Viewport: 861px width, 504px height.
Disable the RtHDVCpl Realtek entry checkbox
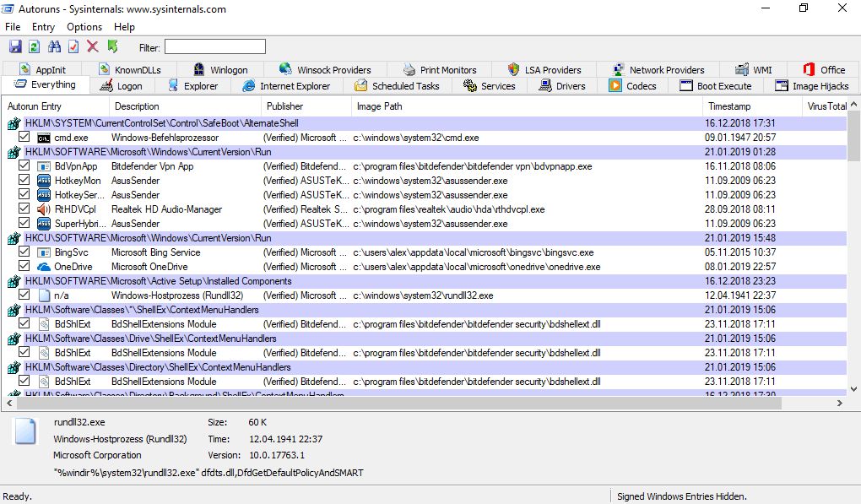click(x=24, y=208)
